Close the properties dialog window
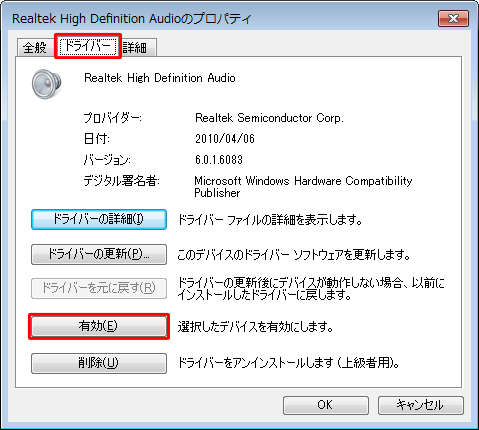479x430 pixels. tap(453, 18)
